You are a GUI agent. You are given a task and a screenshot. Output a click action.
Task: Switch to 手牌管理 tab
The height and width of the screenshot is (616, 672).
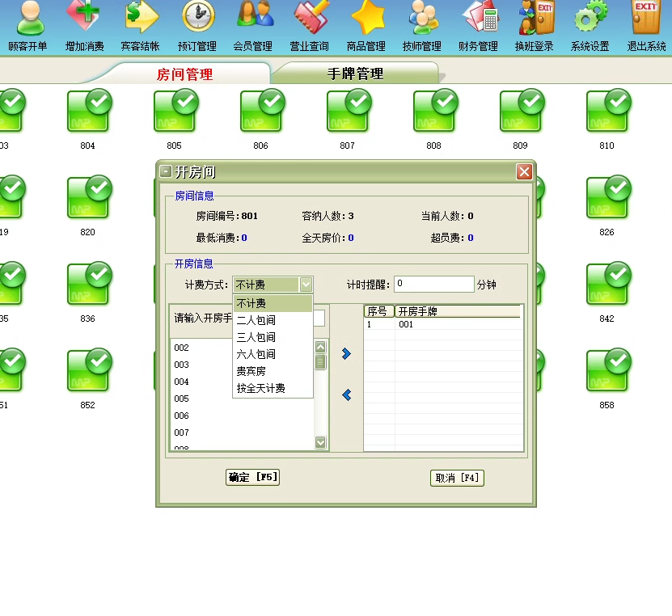coord(355,74)
